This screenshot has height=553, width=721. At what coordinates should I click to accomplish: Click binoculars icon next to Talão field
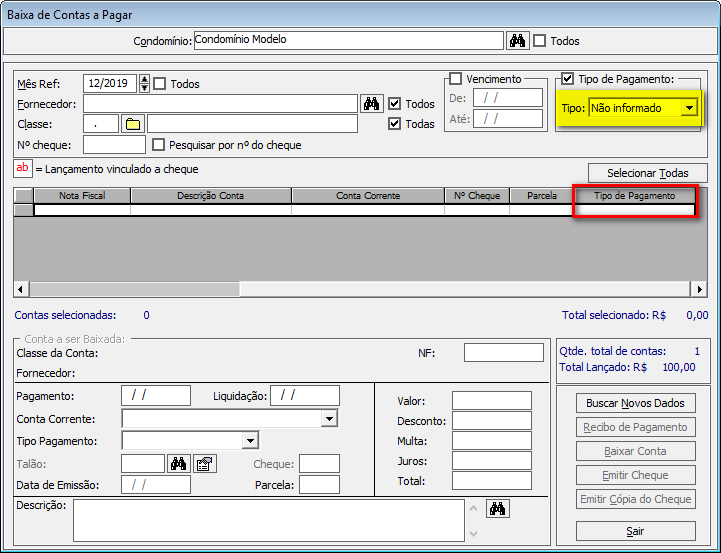[x=179, y=463]
